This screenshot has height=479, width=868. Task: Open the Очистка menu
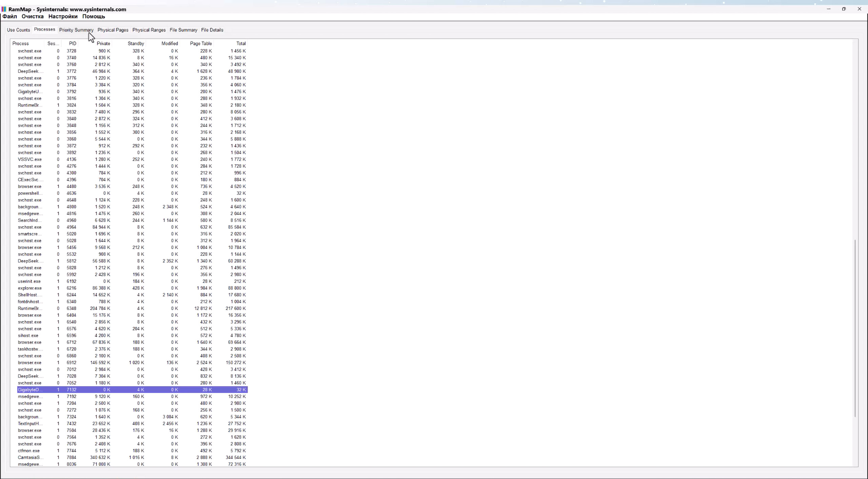click(x=33, y=16)
